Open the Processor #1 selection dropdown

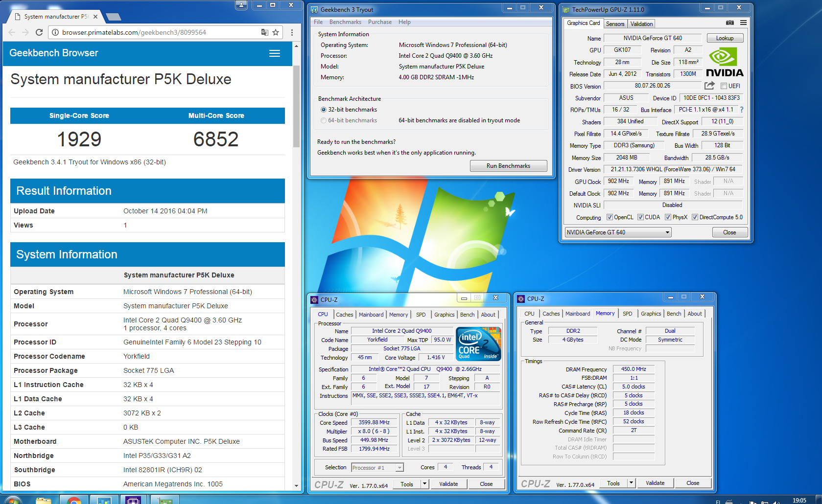click(377, 468)
